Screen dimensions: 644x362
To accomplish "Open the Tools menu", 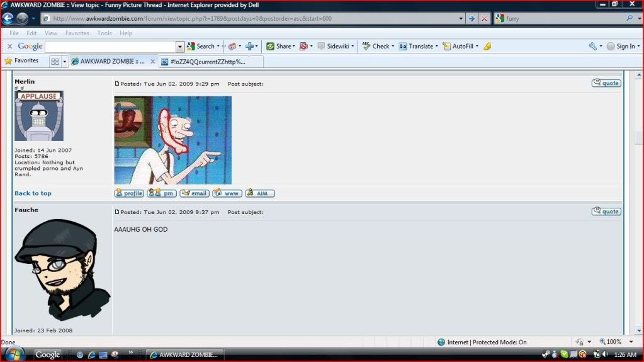I will (105, 33).
